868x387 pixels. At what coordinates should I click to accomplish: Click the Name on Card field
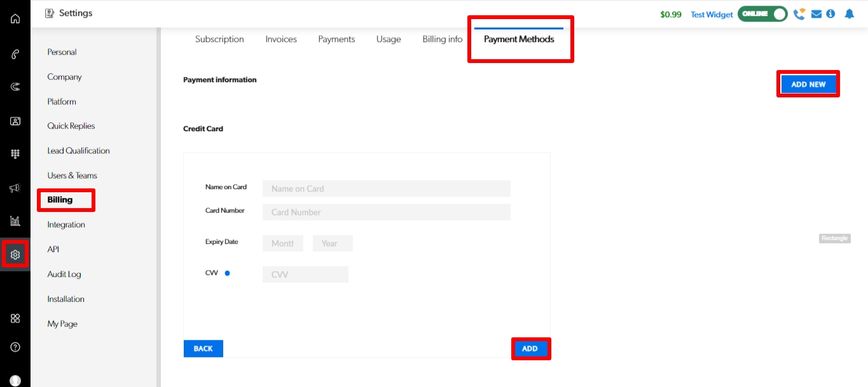point(386,188)
